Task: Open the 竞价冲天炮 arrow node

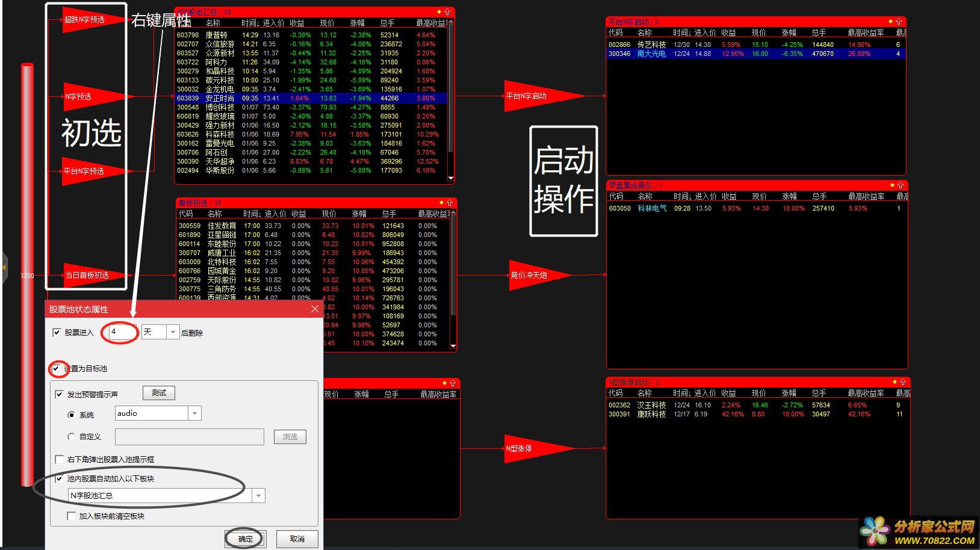Action: coord(533,275)
